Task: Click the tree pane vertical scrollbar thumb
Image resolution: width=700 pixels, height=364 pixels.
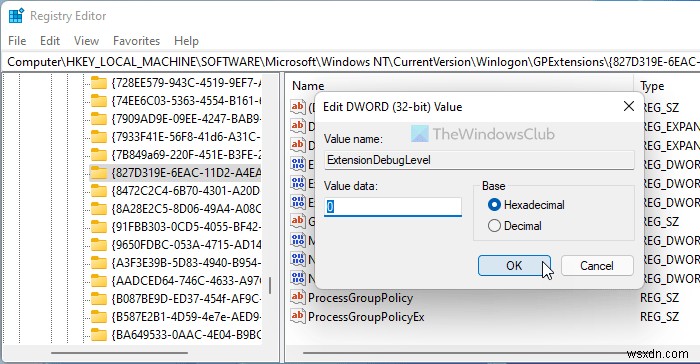Action: (x=270, y=285)
